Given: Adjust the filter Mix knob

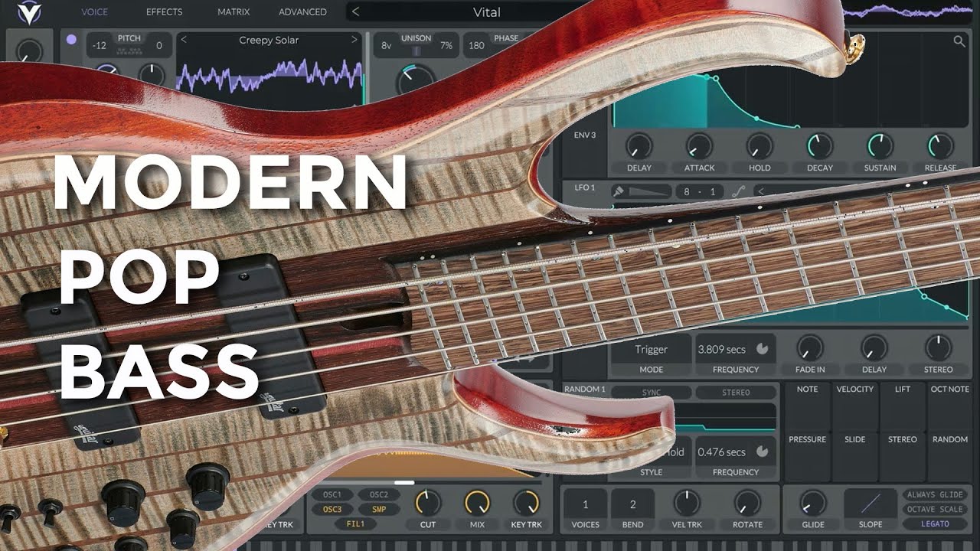Looking at the screenshot, I should tap(477, 503).
